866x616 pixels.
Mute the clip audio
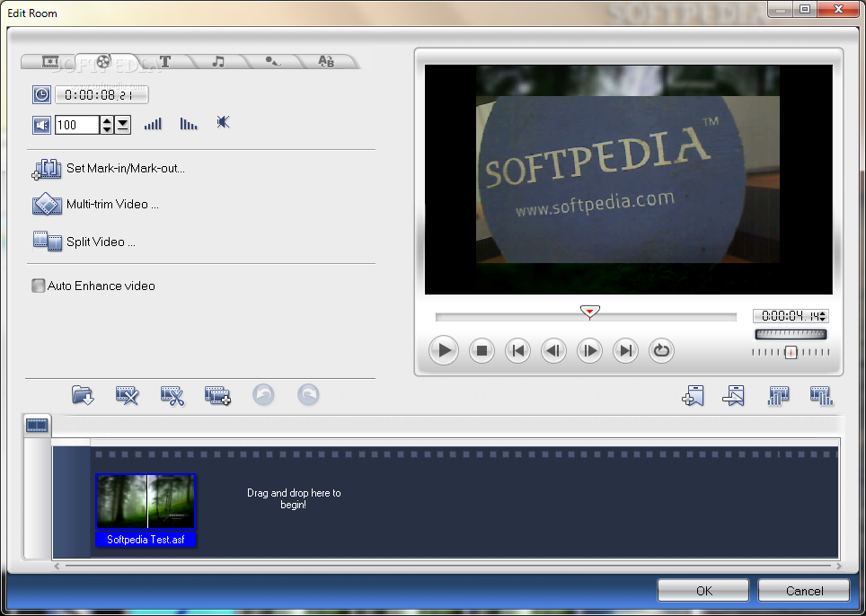point(223,122)
